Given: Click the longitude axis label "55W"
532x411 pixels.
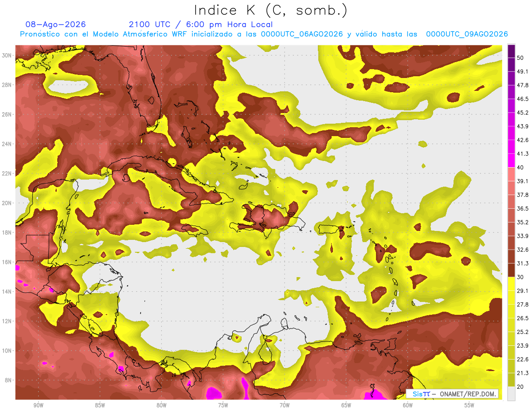Looking at the screenshot, I should tap(469, 405).
